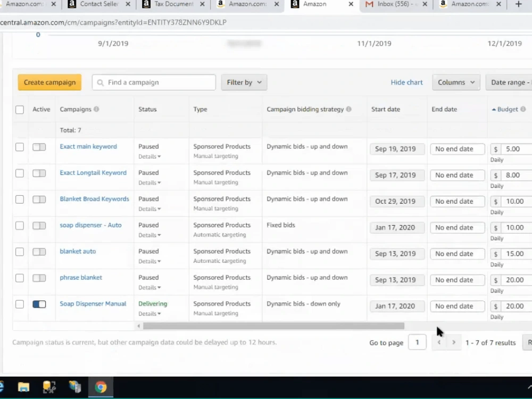Click the Find a campaign search field

pos(154,82)
